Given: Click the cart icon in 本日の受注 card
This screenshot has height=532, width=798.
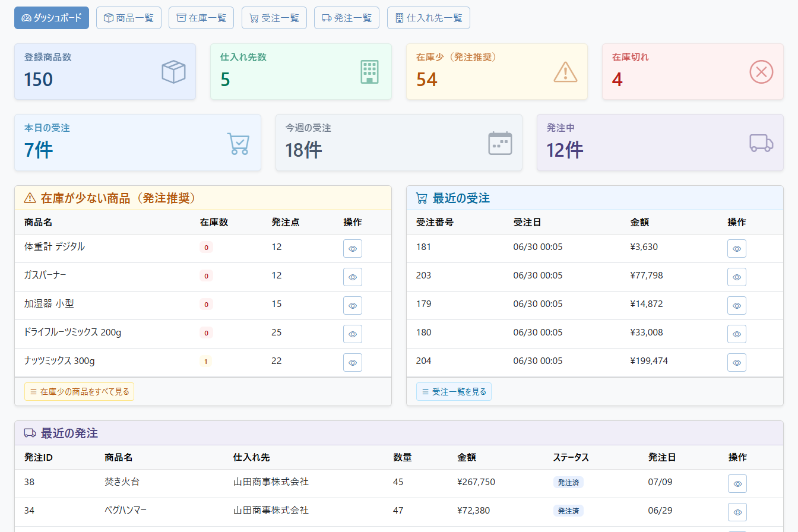Looking at the screenshot, I should 238,143.
